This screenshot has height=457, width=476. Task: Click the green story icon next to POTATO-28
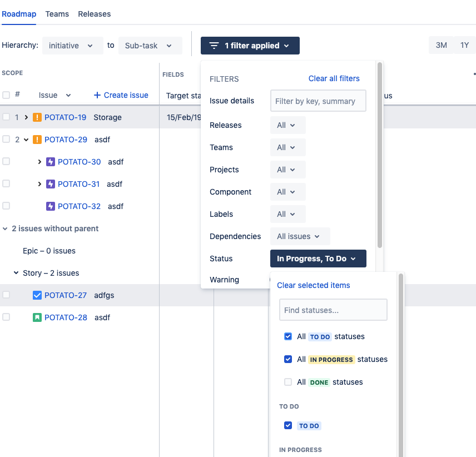37,317
